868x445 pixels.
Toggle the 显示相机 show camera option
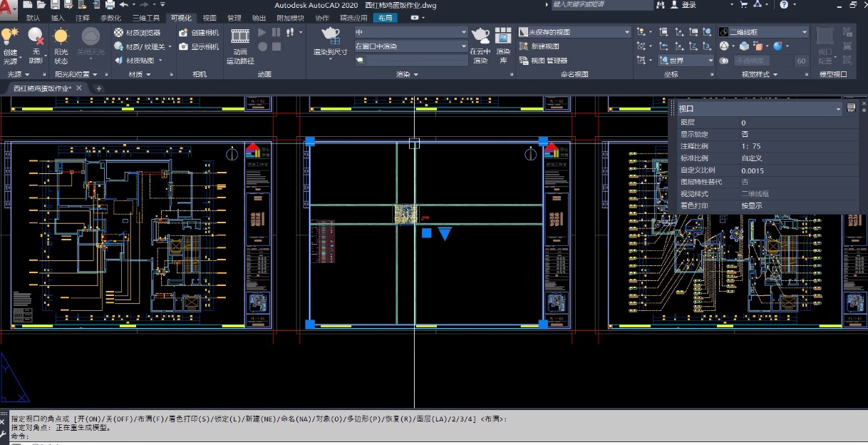(199, 47)
